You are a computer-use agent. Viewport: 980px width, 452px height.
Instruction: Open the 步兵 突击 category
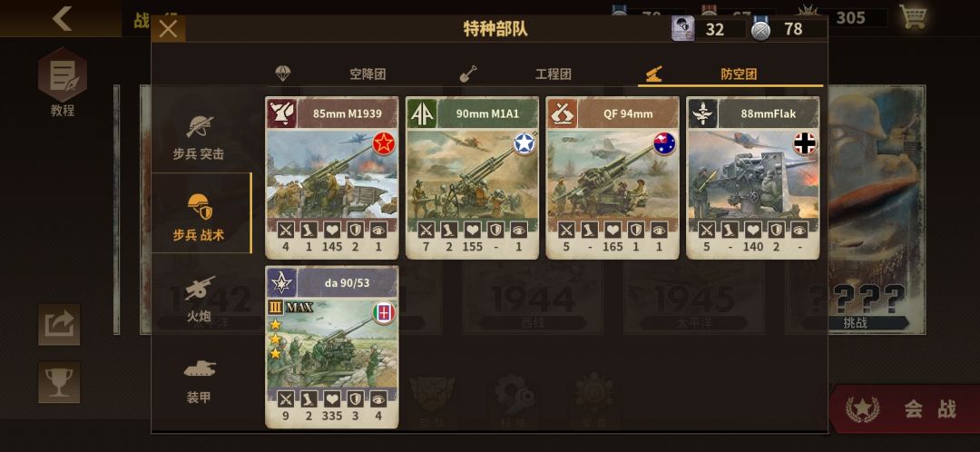point(199,138)
